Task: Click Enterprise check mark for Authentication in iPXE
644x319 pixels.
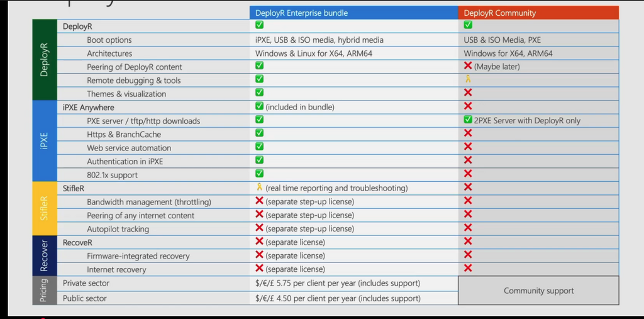Action: click(259, 160)
